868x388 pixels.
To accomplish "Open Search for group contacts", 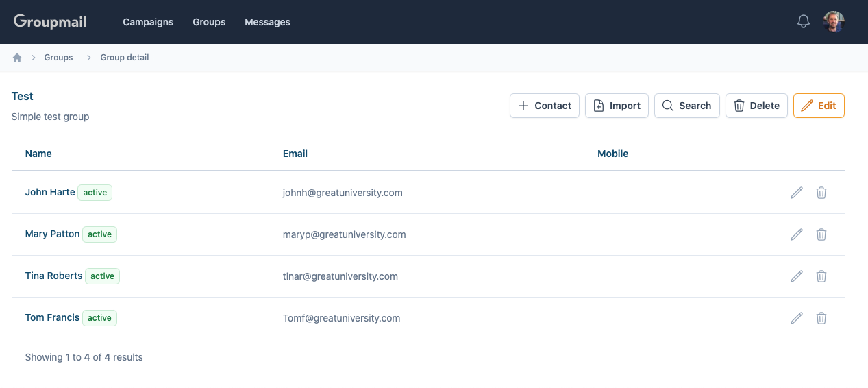I will coord(686,106).
